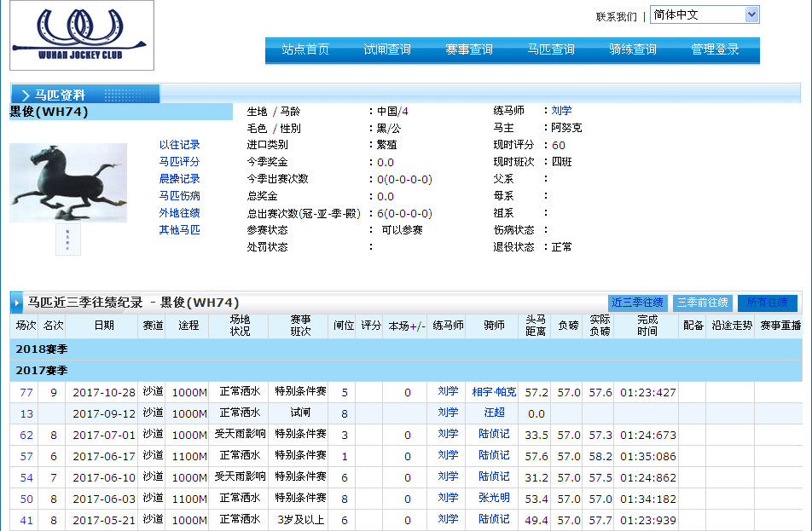The width and height of the screenshot is (812, 531).
Task: Open 马匹查询 in the navigation bar
Action: pos(551,49)
